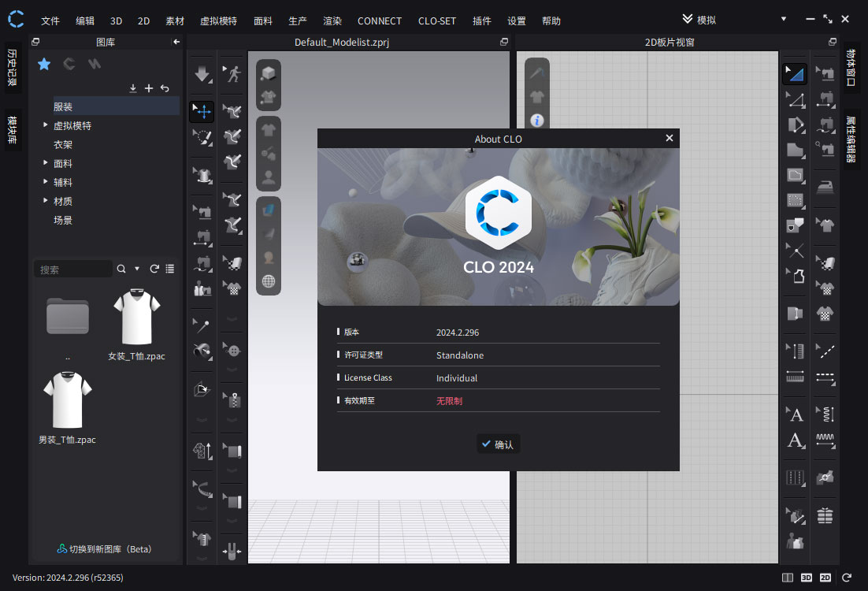Open the 虚拟模特 menu
This screenshot has height=591, width=868.
pyautogui.click(x=218, y=21)
